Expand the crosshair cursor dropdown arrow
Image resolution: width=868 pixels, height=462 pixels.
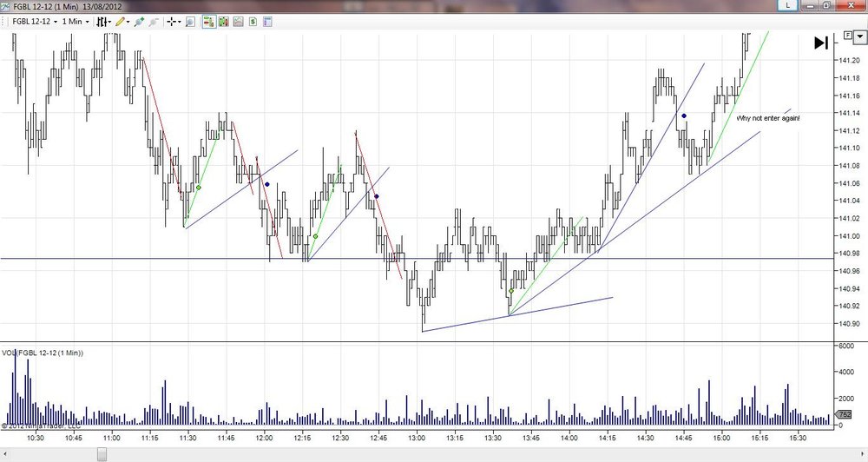pos(180,22)
